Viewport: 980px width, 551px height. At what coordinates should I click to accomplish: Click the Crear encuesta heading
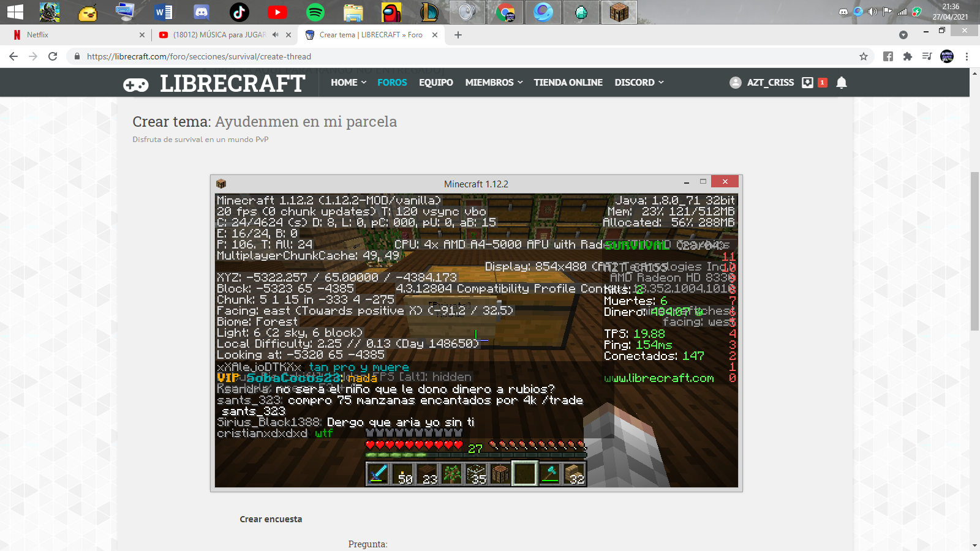(x=271, y=519)
